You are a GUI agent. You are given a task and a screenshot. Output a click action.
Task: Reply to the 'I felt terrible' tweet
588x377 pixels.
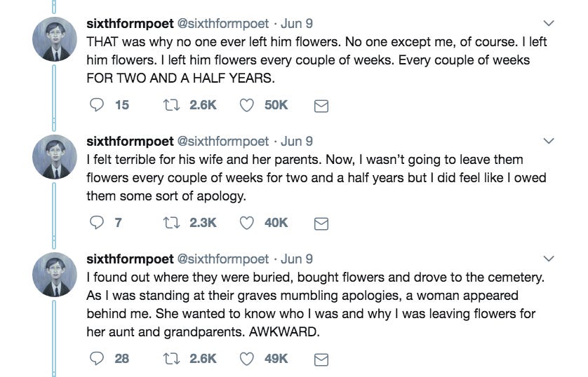97,223
